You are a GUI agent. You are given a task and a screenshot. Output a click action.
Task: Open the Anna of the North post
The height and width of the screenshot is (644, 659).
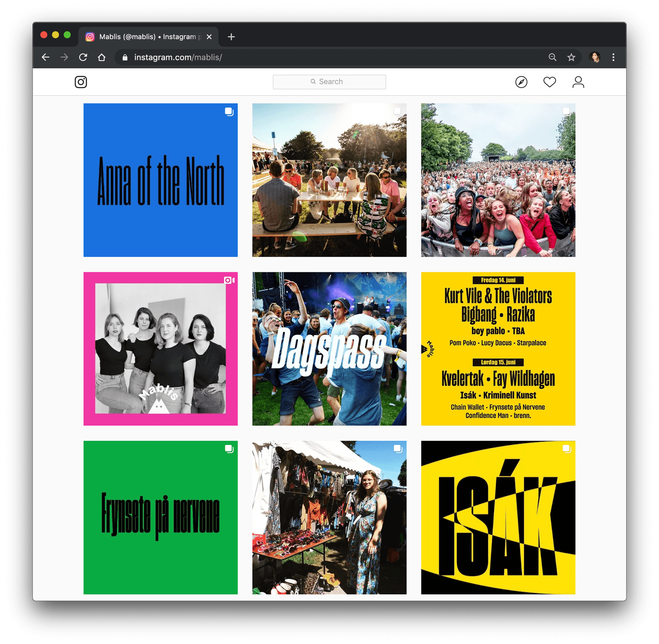[161, 180]
